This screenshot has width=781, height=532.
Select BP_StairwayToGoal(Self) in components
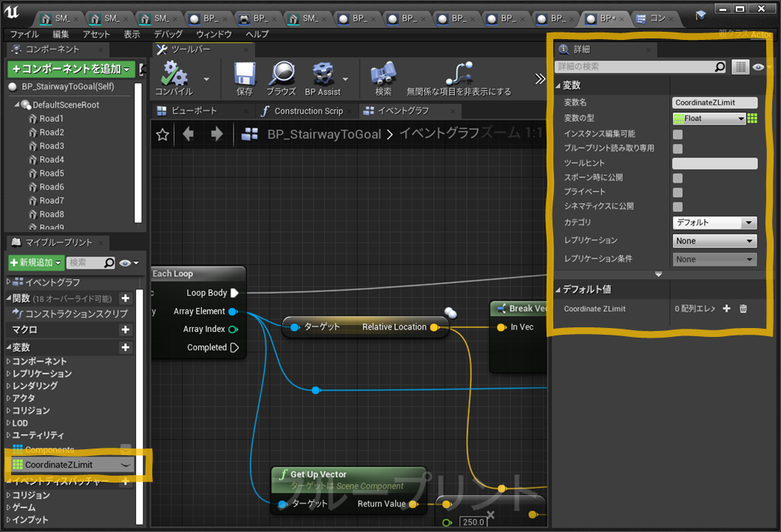click(68, 86)
